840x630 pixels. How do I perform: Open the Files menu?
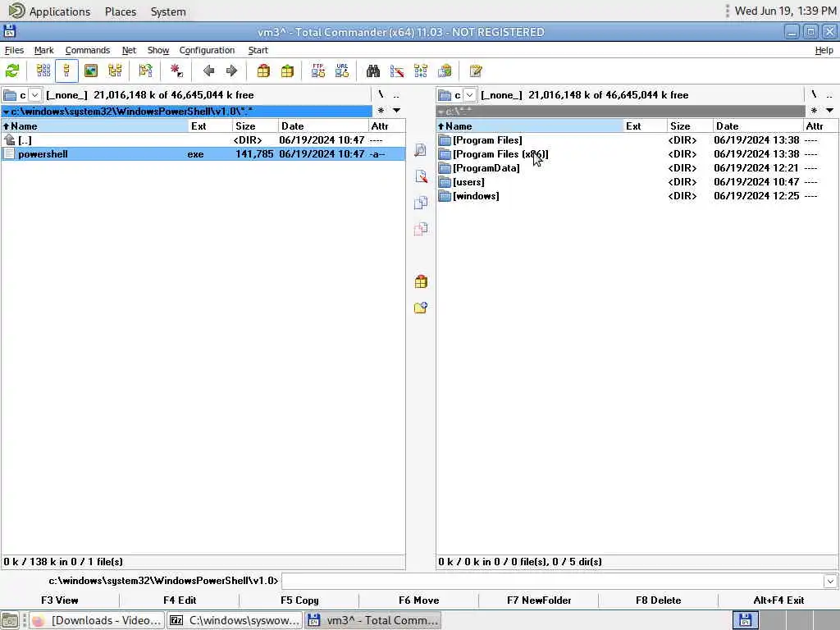[x=14, y=50]
